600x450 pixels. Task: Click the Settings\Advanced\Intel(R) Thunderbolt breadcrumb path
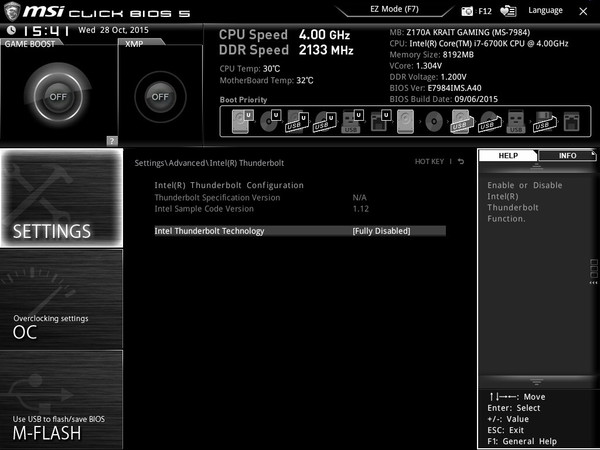(x=209, y=163)
